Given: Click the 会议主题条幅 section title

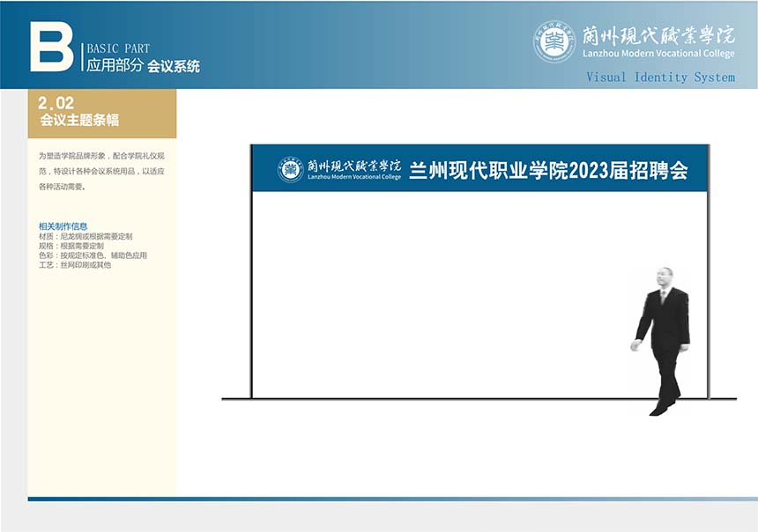Looking at the screenshot, I should pyautogui.click(x=79, y=121).
